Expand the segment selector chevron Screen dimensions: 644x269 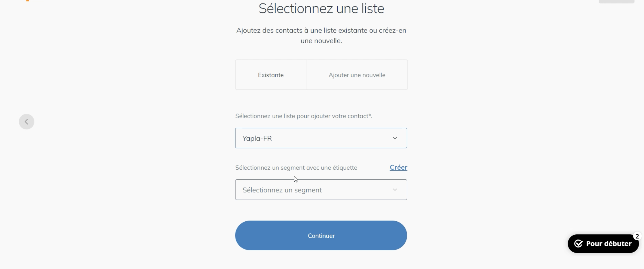pyautogui.click(x=395, y=190)
